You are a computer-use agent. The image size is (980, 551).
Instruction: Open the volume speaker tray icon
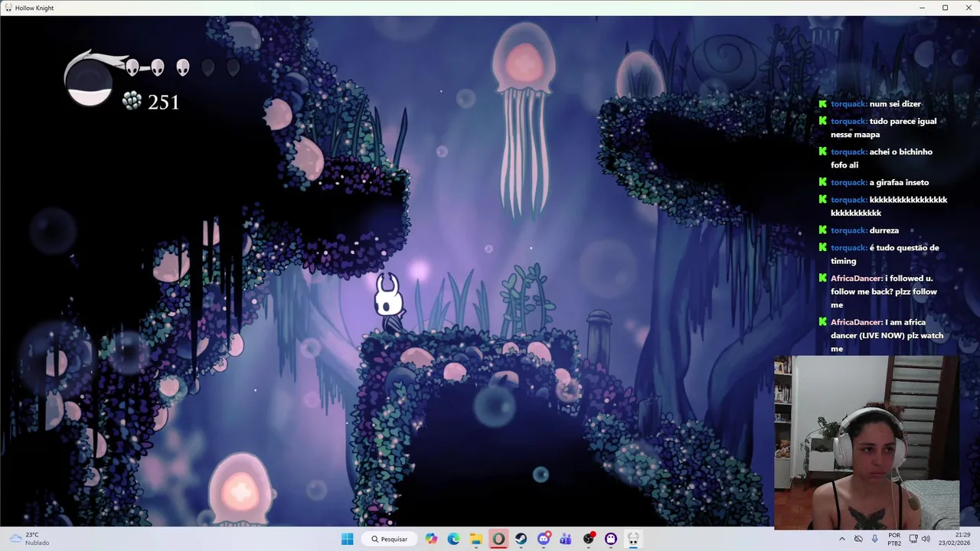926,539
